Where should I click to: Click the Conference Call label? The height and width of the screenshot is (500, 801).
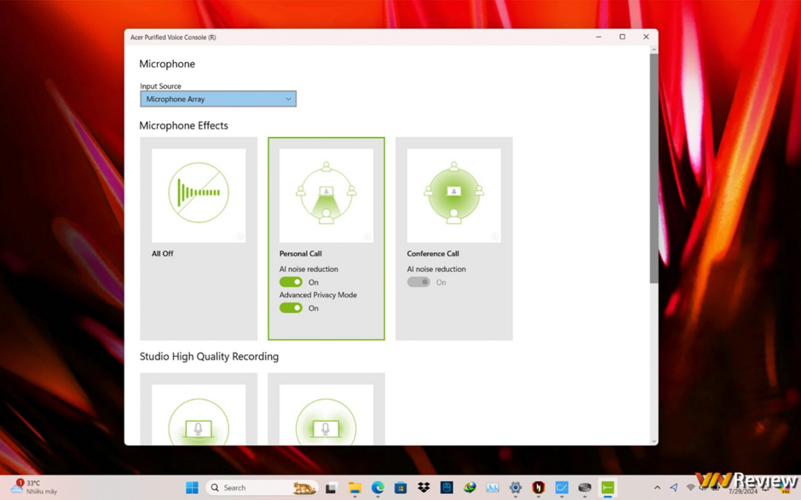(433, 253)
